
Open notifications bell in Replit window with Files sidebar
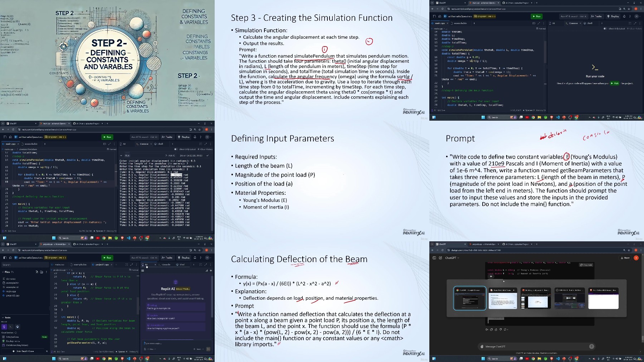[x=195, y=257]
